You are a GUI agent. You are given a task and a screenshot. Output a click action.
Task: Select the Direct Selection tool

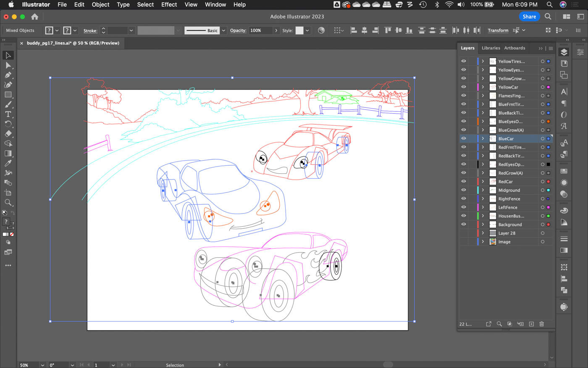tap(8, 65)
